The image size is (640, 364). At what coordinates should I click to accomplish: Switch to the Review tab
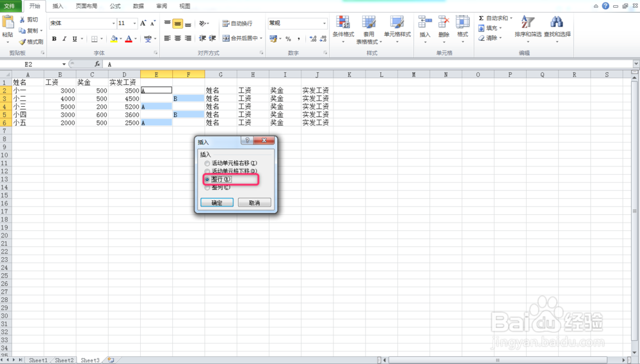point(162,6)
